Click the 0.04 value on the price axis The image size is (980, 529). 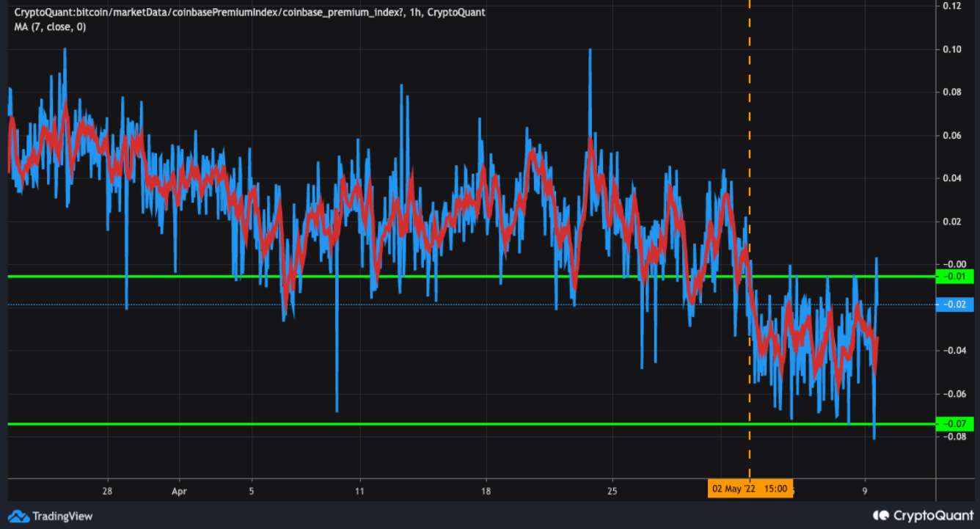tap(951, 178)
